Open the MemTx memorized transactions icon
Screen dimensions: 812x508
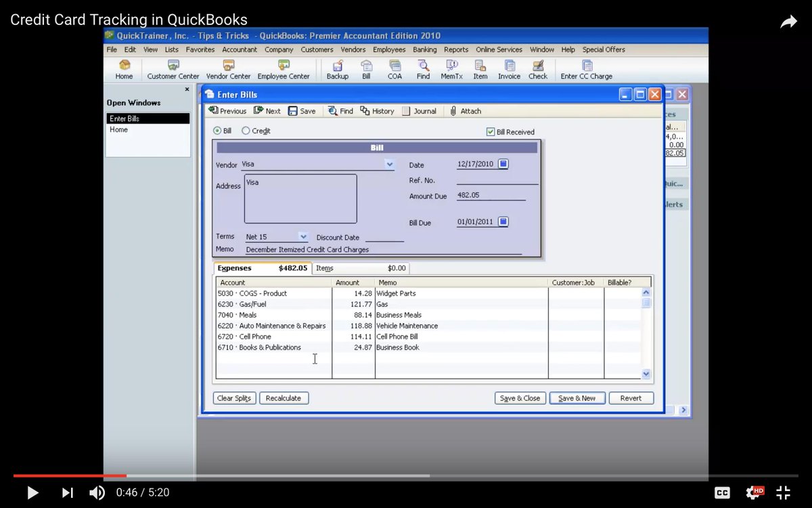[x=451, y=70]
